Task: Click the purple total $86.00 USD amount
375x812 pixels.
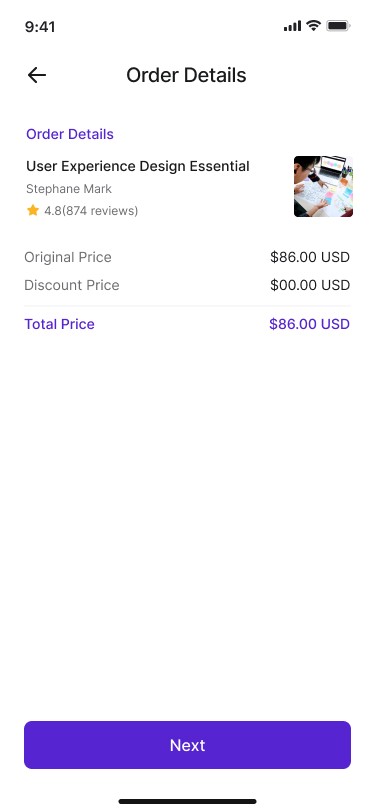Action: pyautogui.click(x=309, y=324)
